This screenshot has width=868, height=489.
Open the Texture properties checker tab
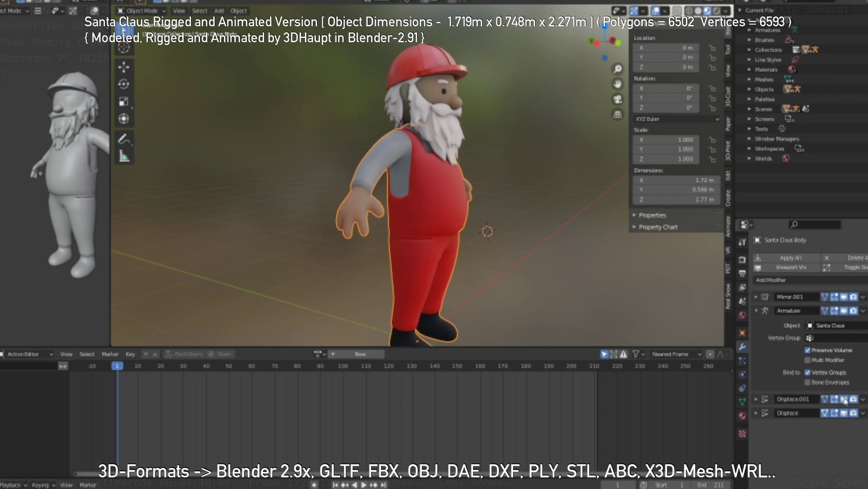(x=742, y=433)
